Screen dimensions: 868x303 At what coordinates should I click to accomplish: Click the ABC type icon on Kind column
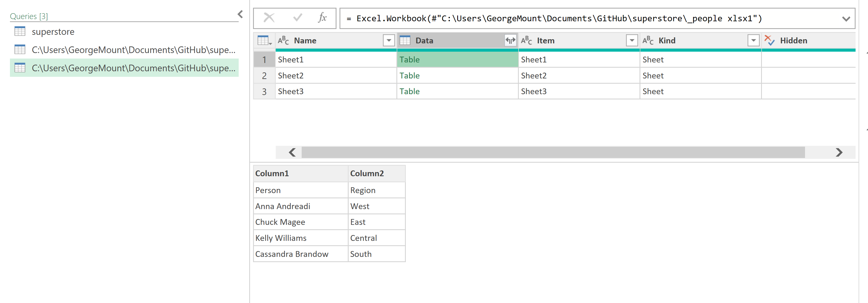[648, 40]
